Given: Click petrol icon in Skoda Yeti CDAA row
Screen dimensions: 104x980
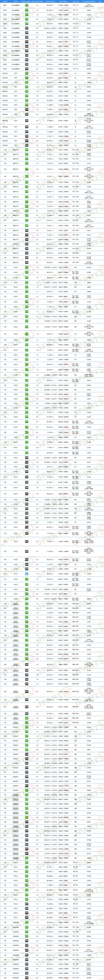Looking at the screenshot, I should pos(27,100).
